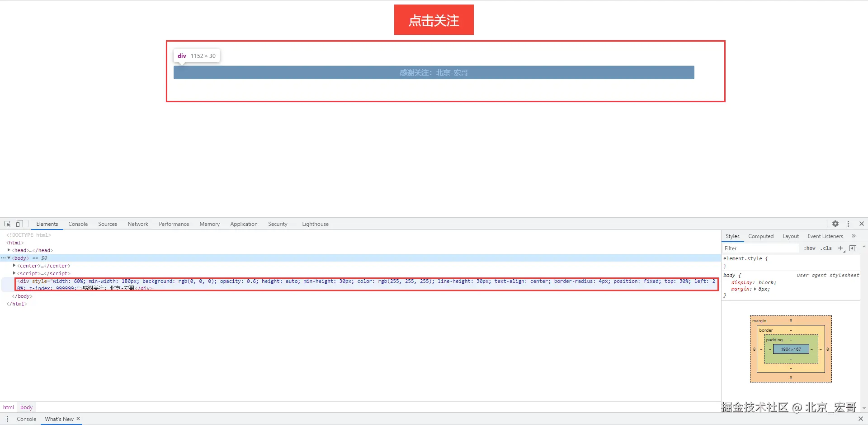
Task: Open the Lighthouse tab
Action: tap(315, 224)
